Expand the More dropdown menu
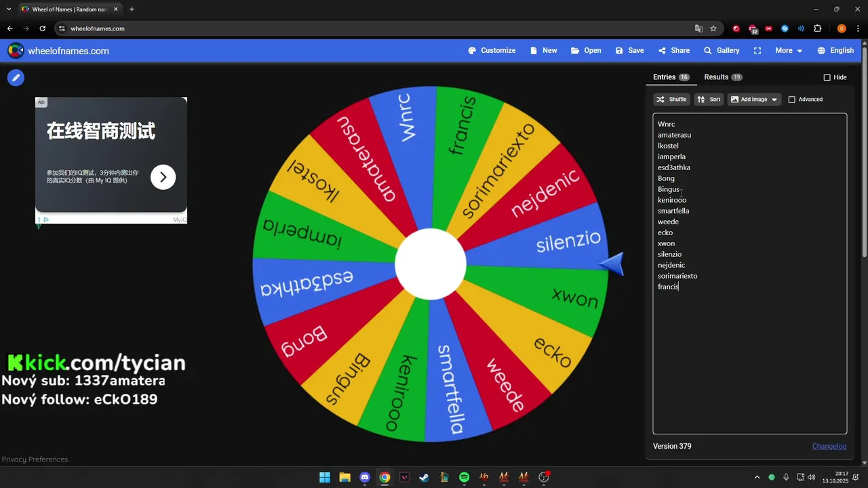The image size is (868, 488). point(789,51)
